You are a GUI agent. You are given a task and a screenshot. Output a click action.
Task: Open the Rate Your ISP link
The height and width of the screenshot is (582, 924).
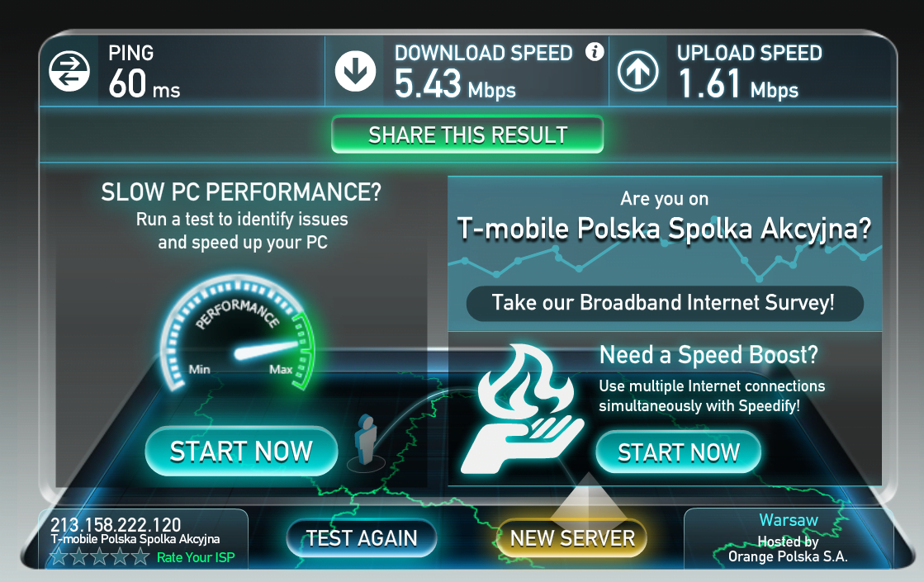pos(196,557)
